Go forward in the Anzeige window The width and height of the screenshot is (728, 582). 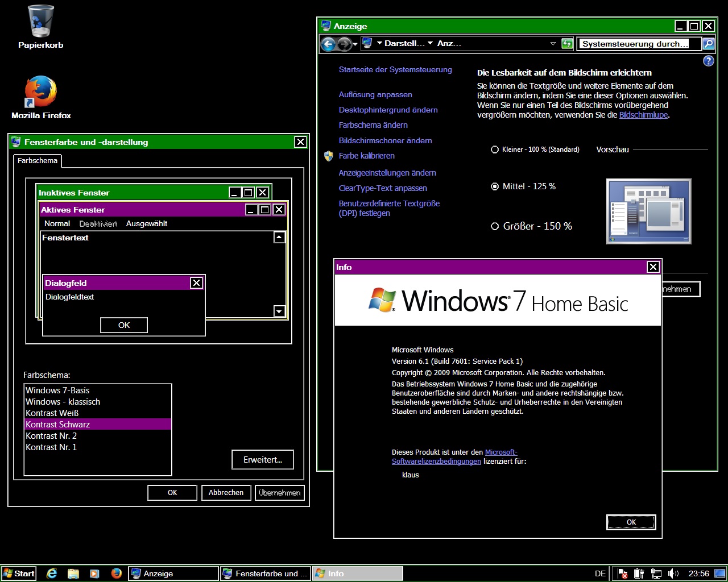tap(344, 44)
